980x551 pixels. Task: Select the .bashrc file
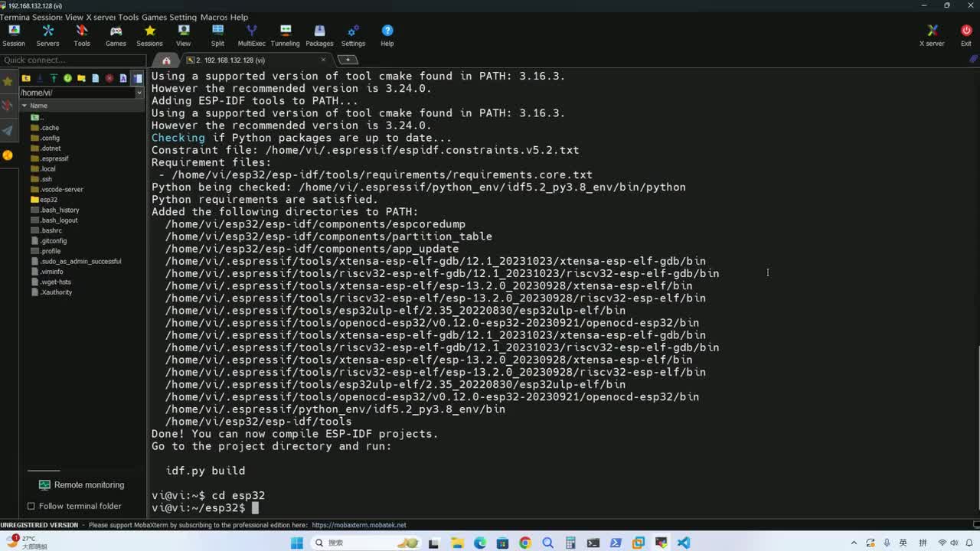(46, 230)
